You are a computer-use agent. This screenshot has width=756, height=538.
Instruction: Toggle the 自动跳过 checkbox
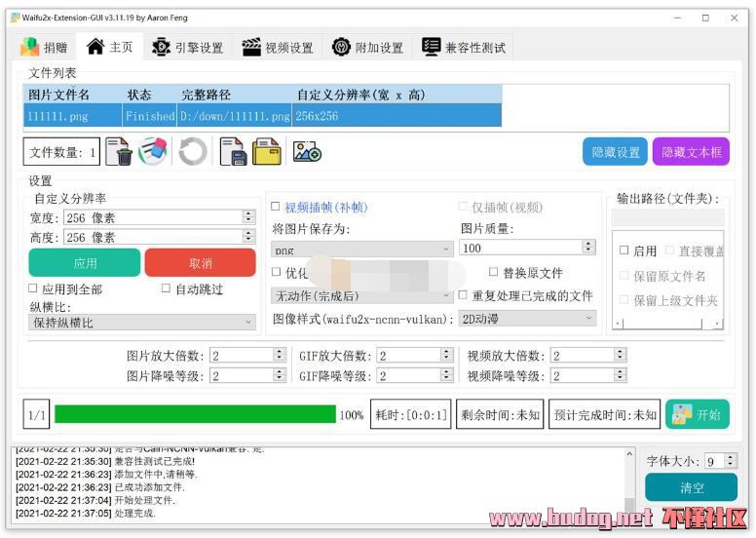click(166, 289)
